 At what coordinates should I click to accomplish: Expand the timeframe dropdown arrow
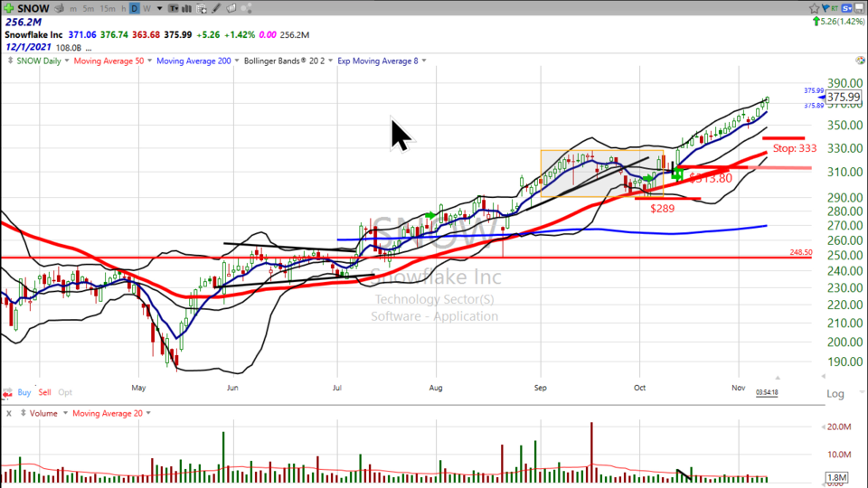point(161,8)
